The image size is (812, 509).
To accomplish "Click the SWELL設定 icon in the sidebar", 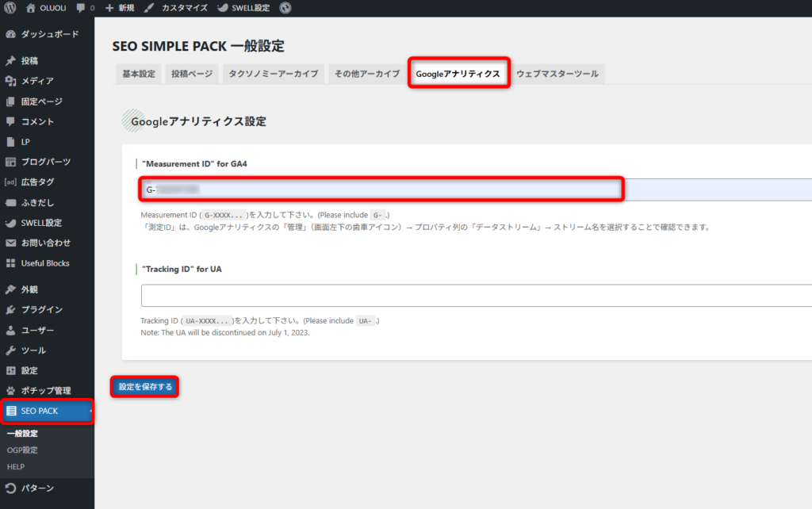I will pyautogui.click(x=10, y=223).
